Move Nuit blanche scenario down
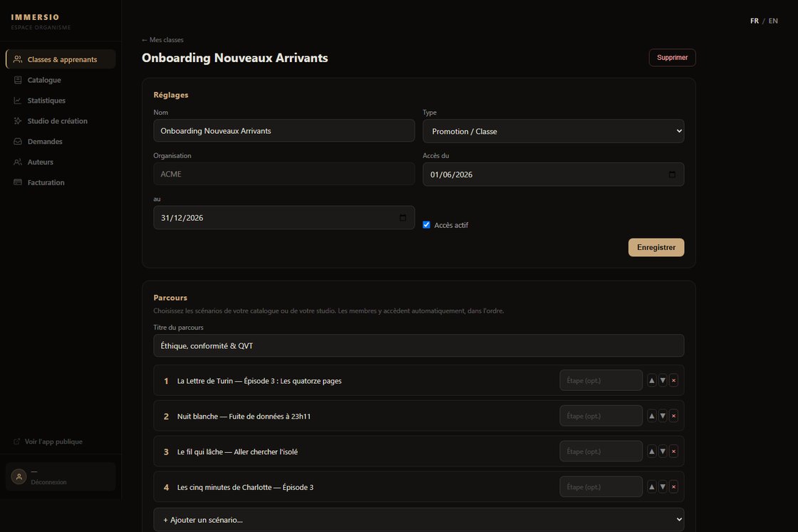This screenshot has width=798, height=532. point(663,416)
